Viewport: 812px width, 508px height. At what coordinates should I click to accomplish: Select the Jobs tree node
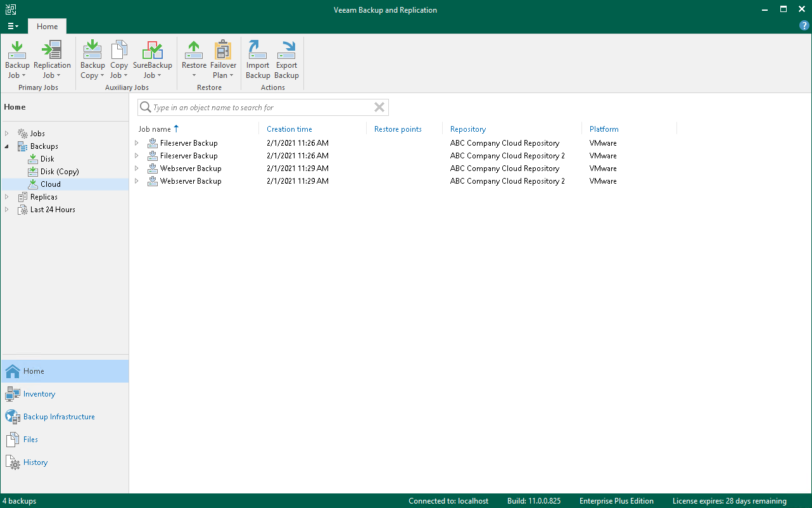click(37, 134)
